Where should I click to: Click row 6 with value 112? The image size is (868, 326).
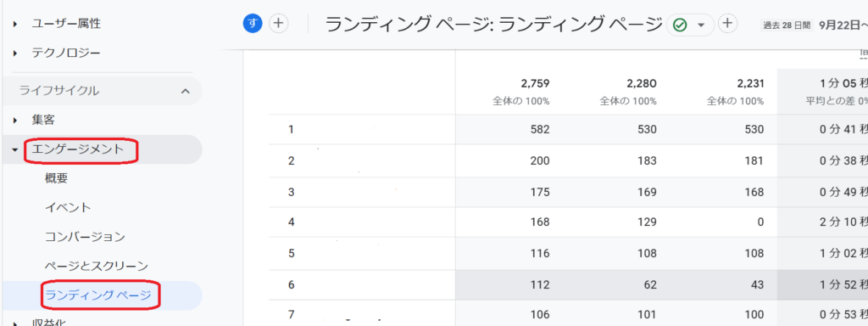[x=569, y=285]
